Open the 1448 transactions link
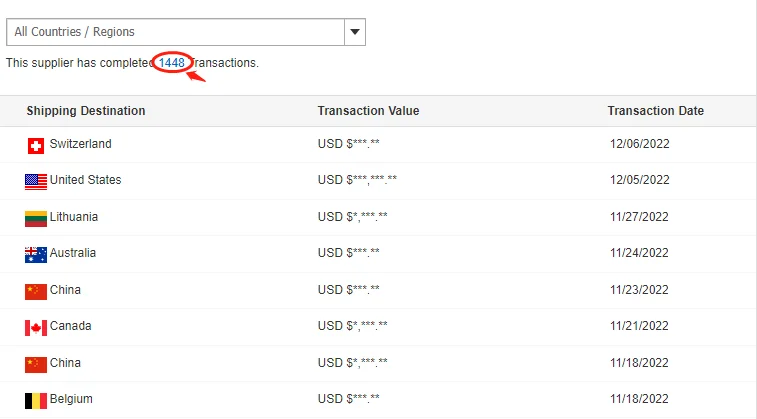This screenshot has height=419, width=757. [172, 63]
